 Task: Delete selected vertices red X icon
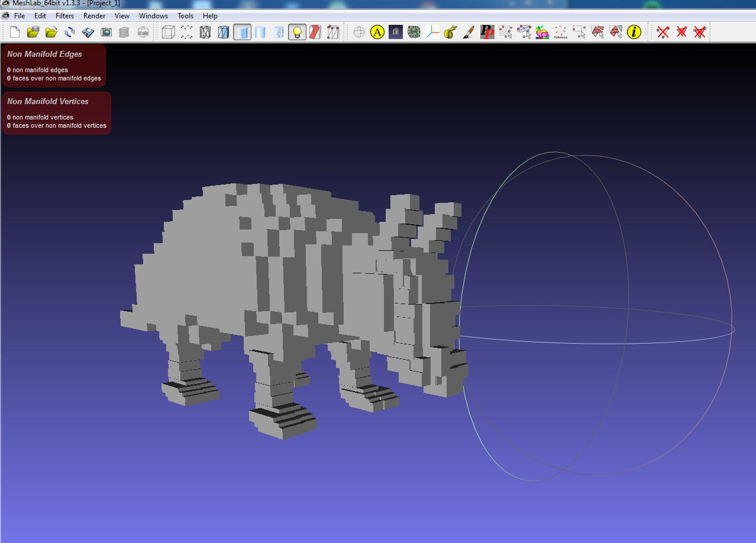(x=663, y=32)
